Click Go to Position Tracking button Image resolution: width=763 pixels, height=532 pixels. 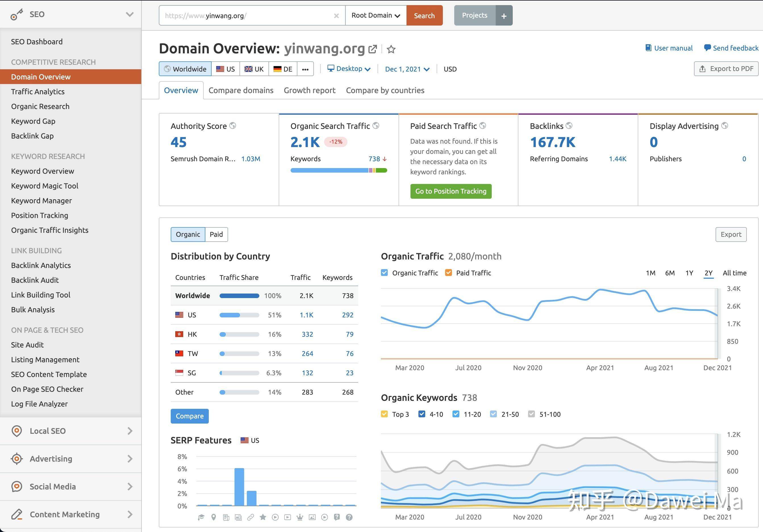click(x=451, y=191)
